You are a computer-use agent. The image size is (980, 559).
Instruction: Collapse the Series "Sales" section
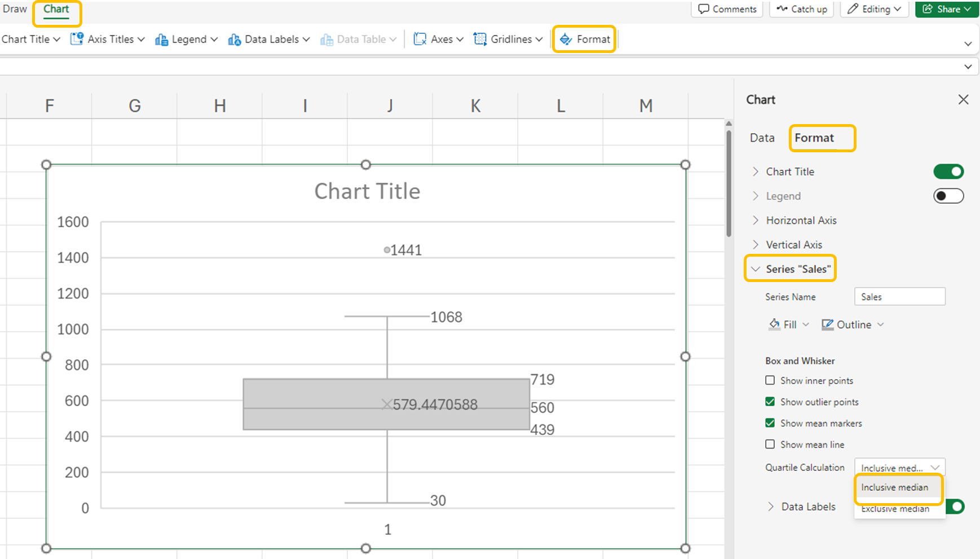(x=756, y=269)
